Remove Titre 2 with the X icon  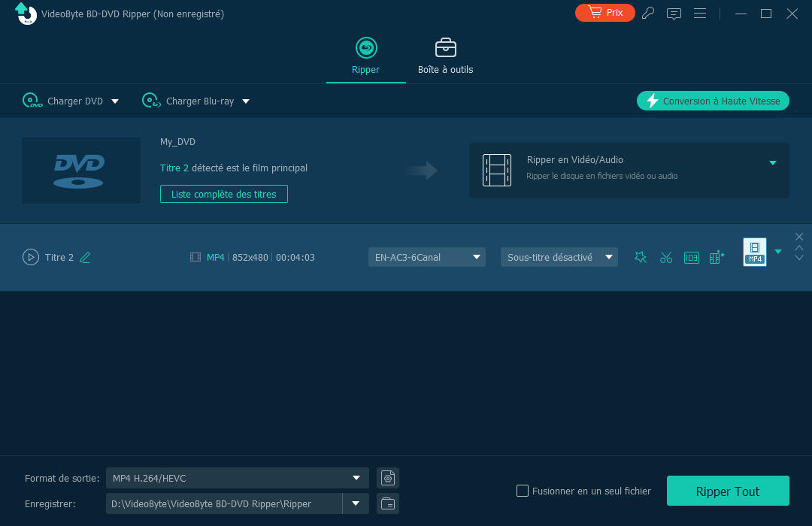[x=799, y=237]
